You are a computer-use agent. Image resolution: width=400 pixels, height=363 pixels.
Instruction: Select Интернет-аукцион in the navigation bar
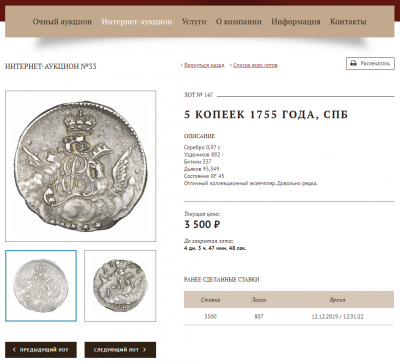point(137,22)
